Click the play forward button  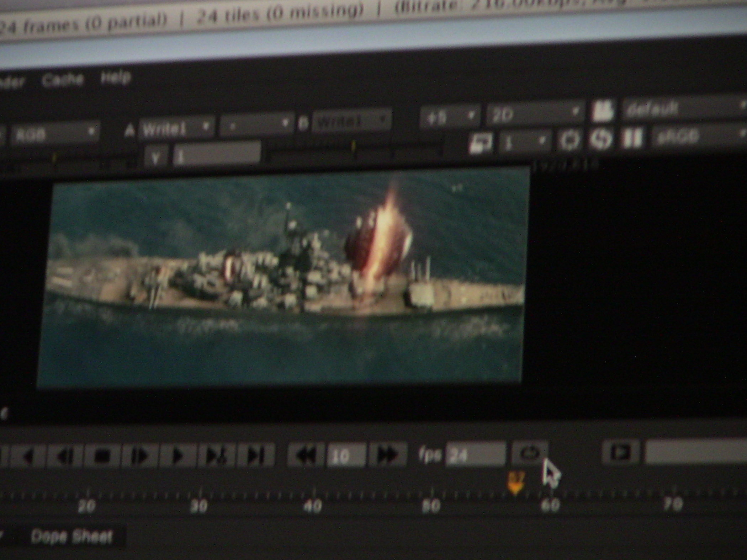click(x=178, y=455)
